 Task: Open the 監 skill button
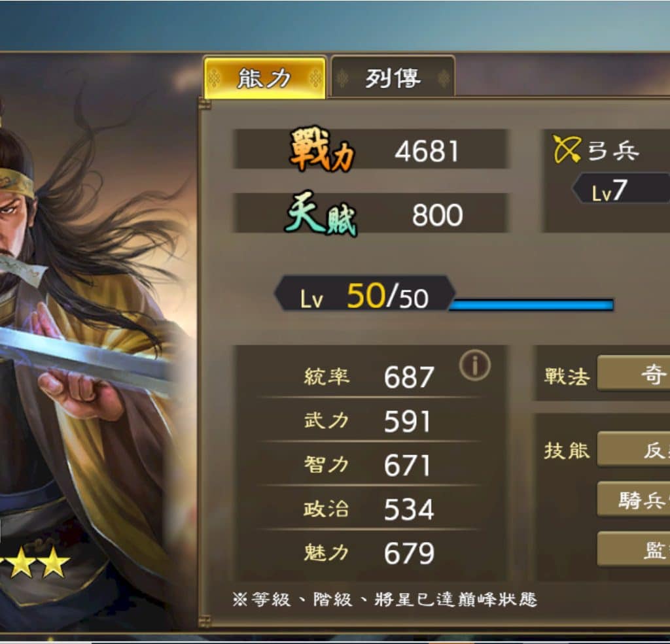point(633,549)
